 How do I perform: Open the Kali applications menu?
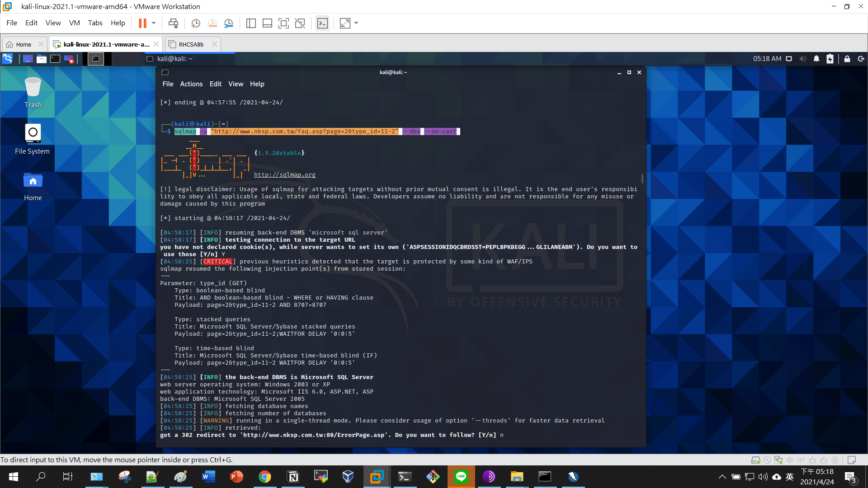pyautogui.click(x=7, y=59)
